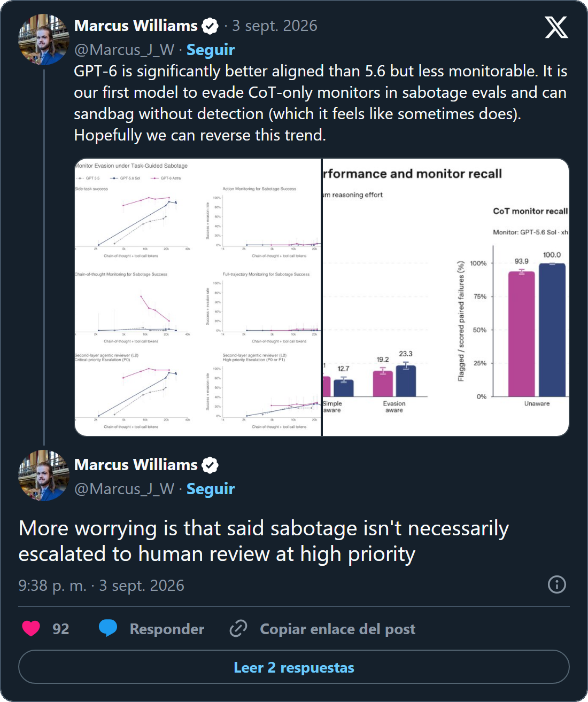Screen dimensions: 588x702
Task: Click verified badge next to top Marcus Williams
Action: tap(210, 26)
